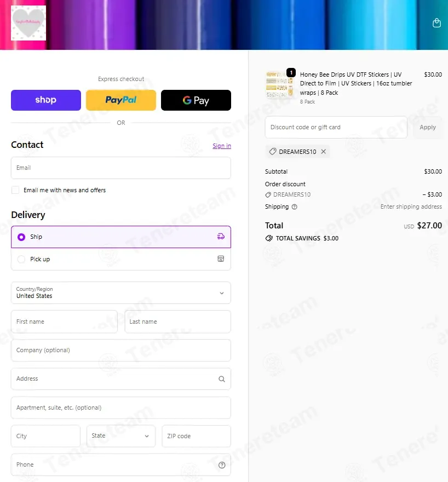This screenshot has height=482, width=448.
Task: Remove the DREAMERS10 discount code tag
Action: point(324,152)
